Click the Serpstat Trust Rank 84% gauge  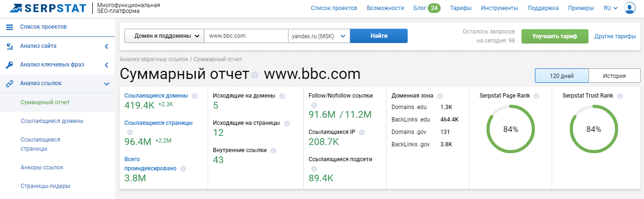[x=593, y=129]
